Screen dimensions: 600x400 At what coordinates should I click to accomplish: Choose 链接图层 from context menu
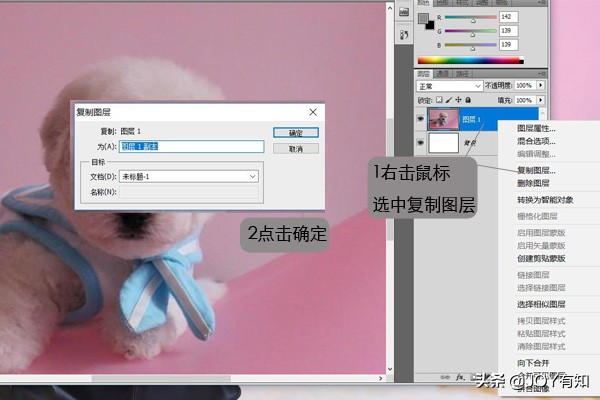click(533, 275)
